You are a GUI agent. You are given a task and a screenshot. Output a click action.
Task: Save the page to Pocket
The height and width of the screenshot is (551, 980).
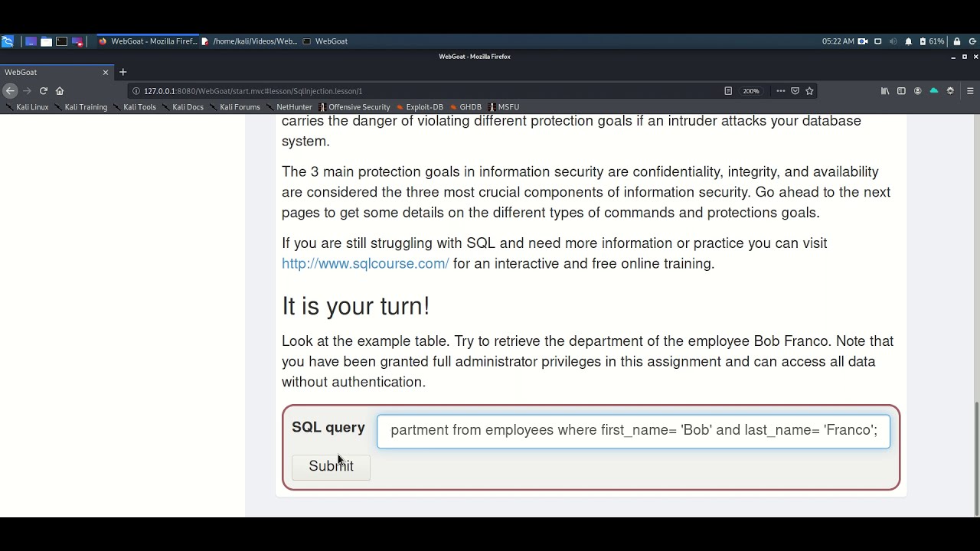[x=795, y=91]
